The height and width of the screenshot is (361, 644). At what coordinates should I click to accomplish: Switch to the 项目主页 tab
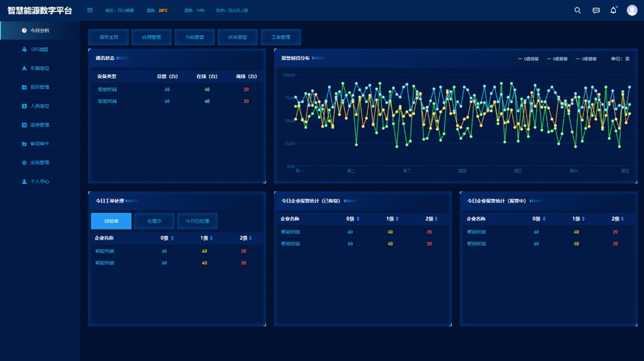[109, 37]
